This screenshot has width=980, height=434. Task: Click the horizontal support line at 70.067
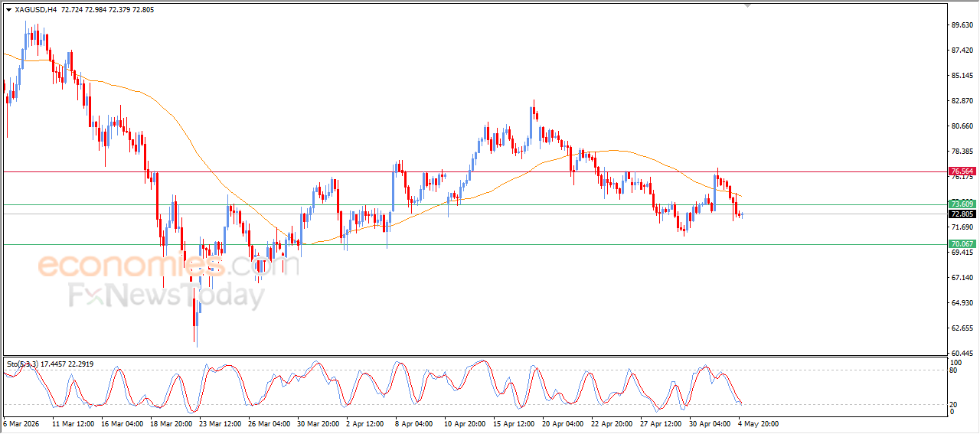click(459, 245)
